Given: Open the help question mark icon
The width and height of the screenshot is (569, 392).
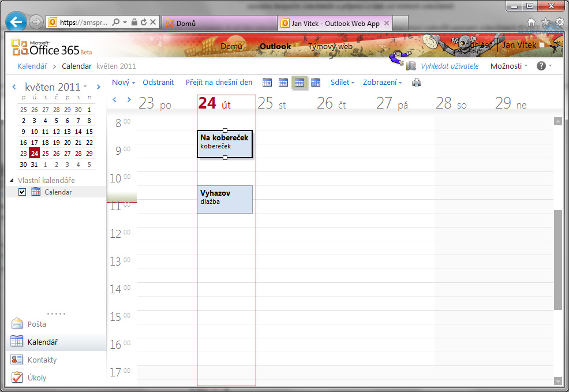Looking at the screenshot, I should [x=541, y=66].
